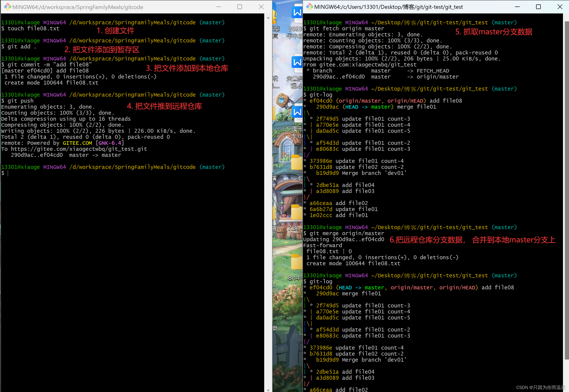Close the gitcode terminal window

point(261,7)
